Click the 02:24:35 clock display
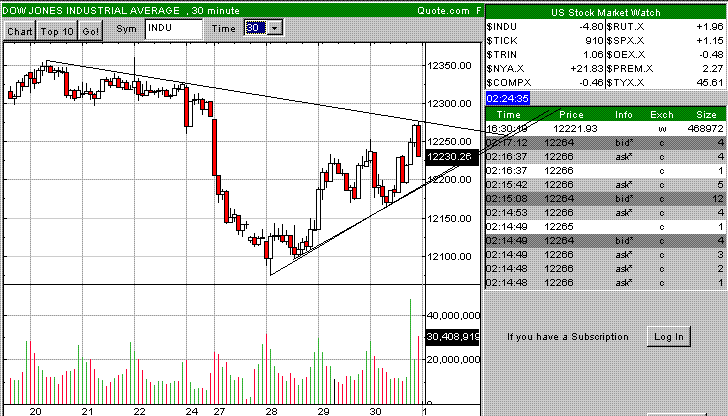The width and height of the screenshot is (728, 416). 507,98
